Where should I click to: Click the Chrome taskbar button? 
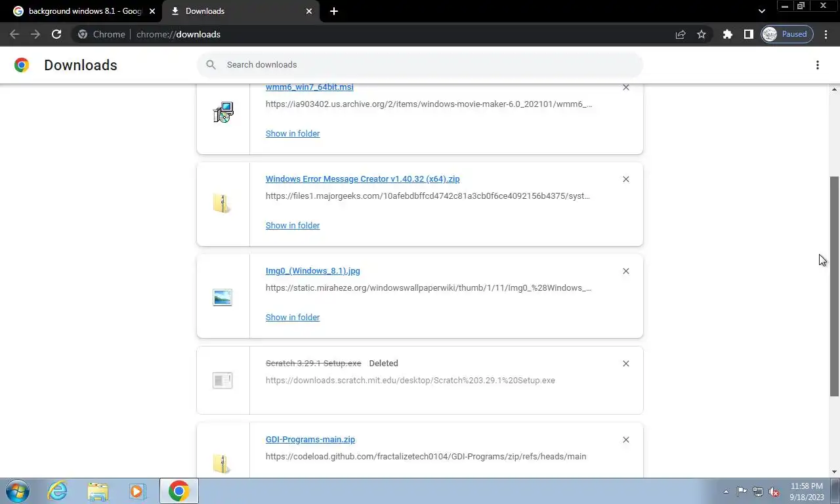(x=178, y=491)
